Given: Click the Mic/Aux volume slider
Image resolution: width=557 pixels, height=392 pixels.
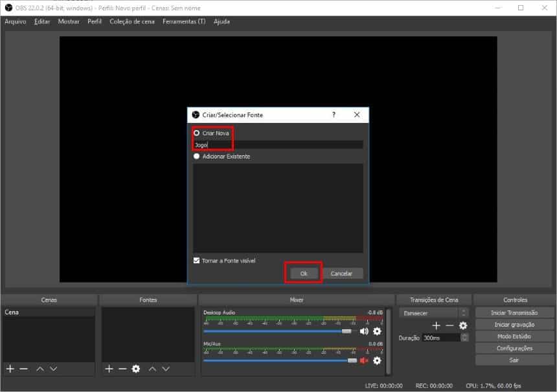Looking at the screenshot, I should [x=280, y=361].
